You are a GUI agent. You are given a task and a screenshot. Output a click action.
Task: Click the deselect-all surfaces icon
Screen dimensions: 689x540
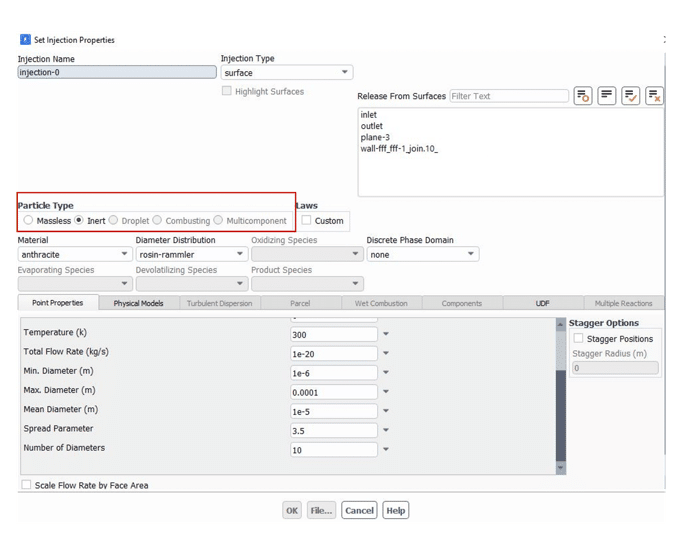(x=654, y=96)
